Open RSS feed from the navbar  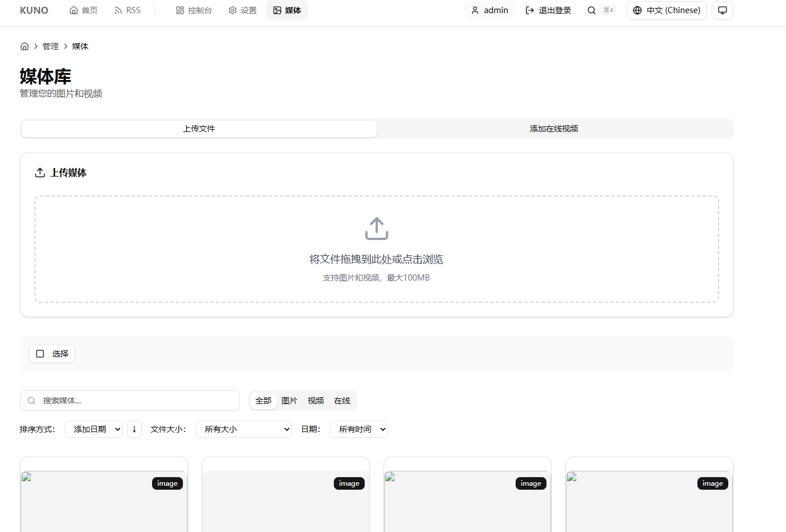pyautogui.click(x=127, y=10)
